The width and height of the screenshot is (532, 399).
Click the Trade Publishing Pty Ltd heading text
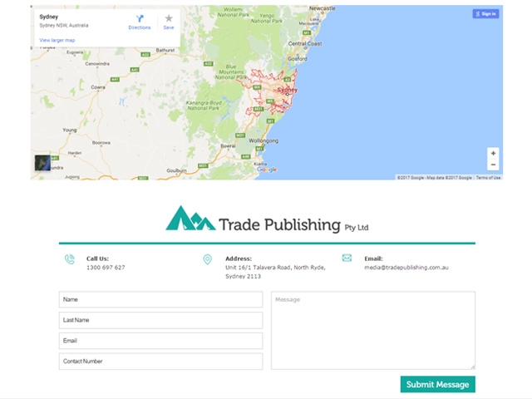pyautogui.click(x=293, y=225)
